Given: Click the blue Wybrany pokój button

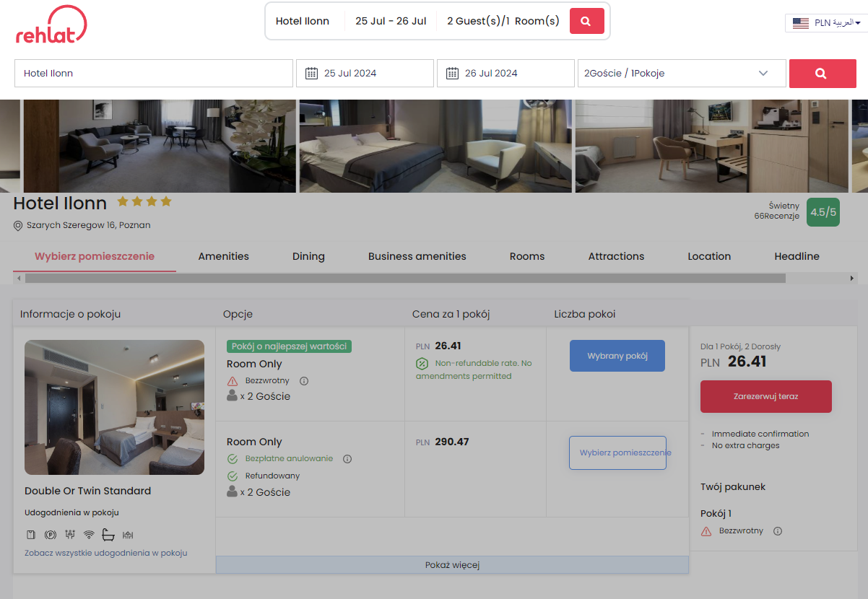Looking at the screenshot, I should (617, 356).
